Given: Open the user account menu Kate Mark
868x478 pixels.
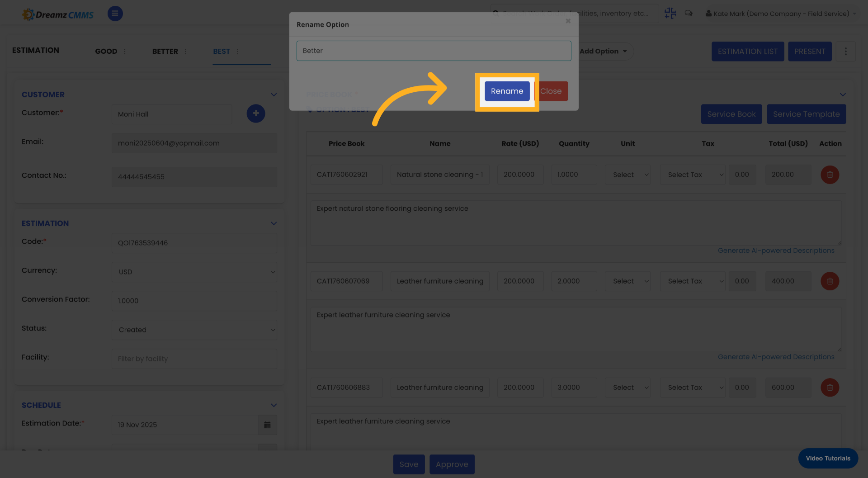Looking at the screenshot, I should click(x=781, y=14).
